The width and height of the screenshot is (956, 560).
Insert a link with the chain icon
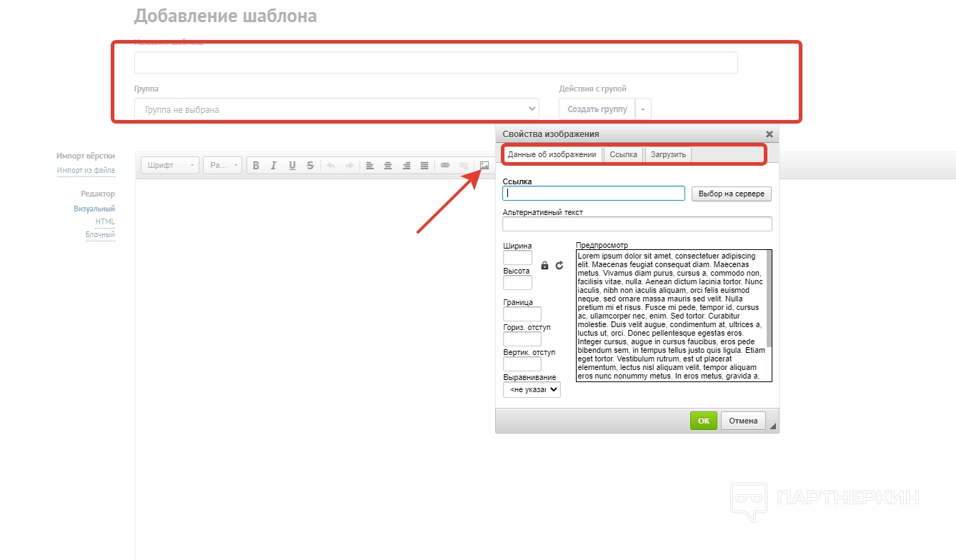coord(445,166)
